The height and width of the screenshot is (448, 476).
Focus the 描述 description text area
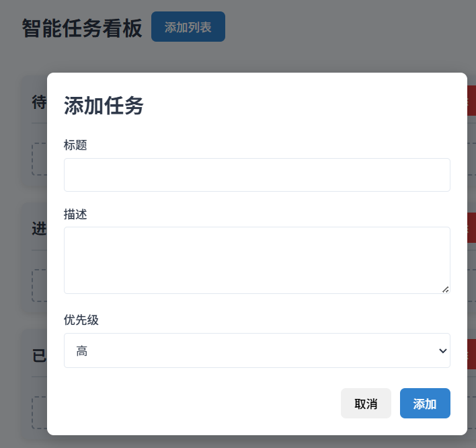pos(257,260)
